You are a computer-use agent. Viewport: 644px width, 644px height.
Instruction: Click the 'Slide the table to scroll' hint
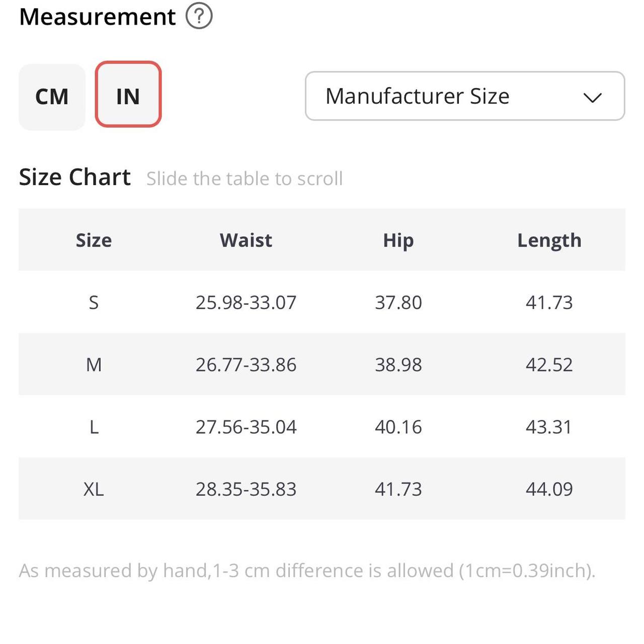(245, 179)
